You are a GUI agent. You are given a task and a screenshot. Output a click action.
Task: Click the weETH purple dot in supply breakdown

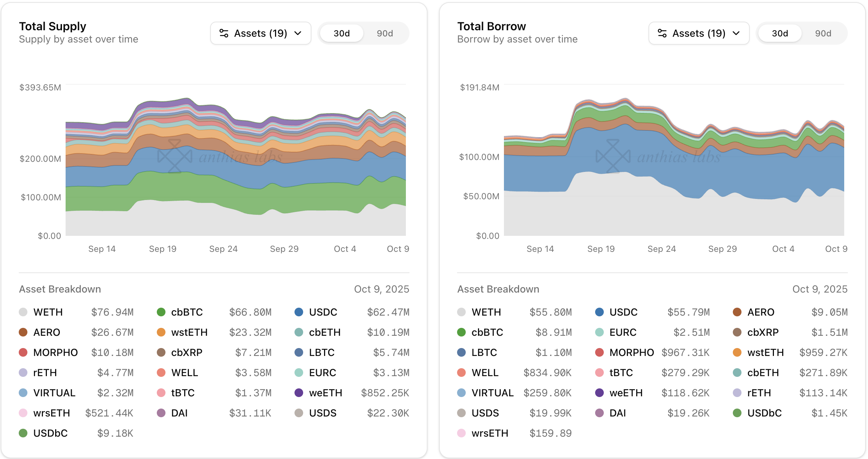(x=299, y=393)
